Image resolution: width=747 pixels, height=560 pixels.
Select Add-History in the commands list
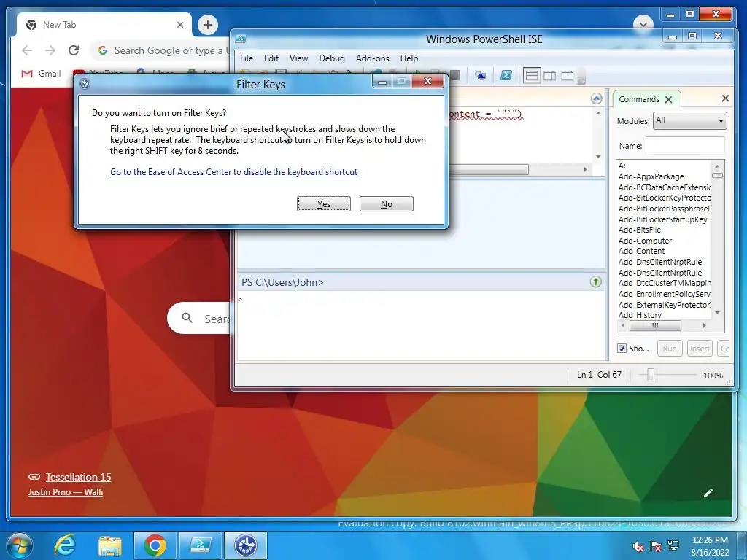(x=640, y=315)
